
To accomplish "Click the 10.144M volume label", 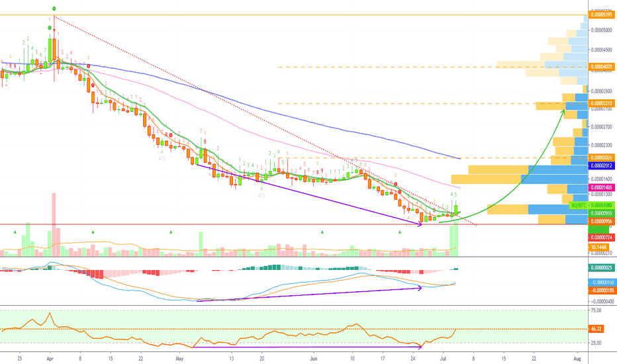I will click(x=598, y=247).
